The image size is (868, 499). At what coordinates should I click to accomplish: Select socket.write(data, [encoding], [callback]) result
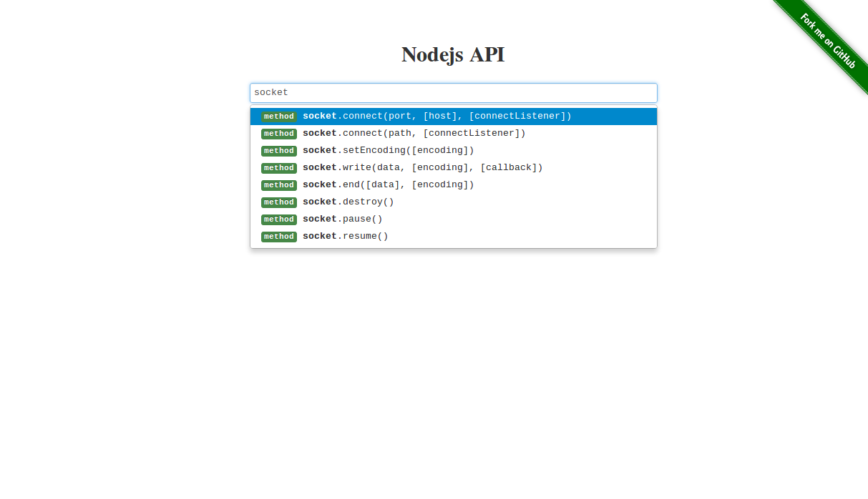[x=453, y=168]
